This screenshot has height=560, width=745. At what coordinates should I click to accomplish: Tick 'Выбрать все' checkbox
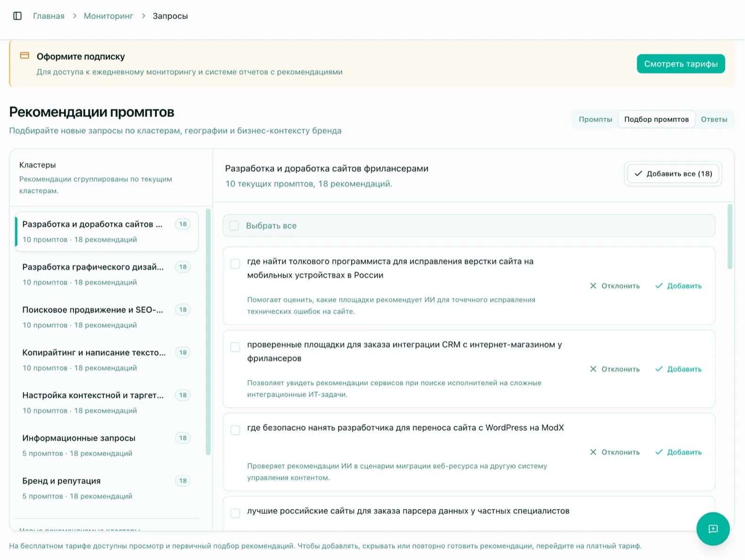tap(234, 226)
